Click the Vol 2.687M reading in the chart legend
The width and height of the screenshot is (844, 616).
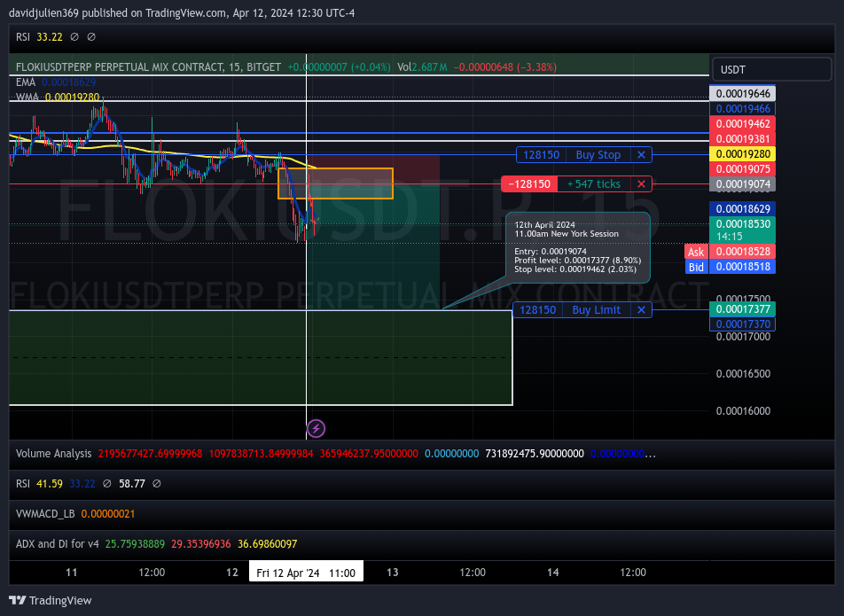[x=422, y=67]
